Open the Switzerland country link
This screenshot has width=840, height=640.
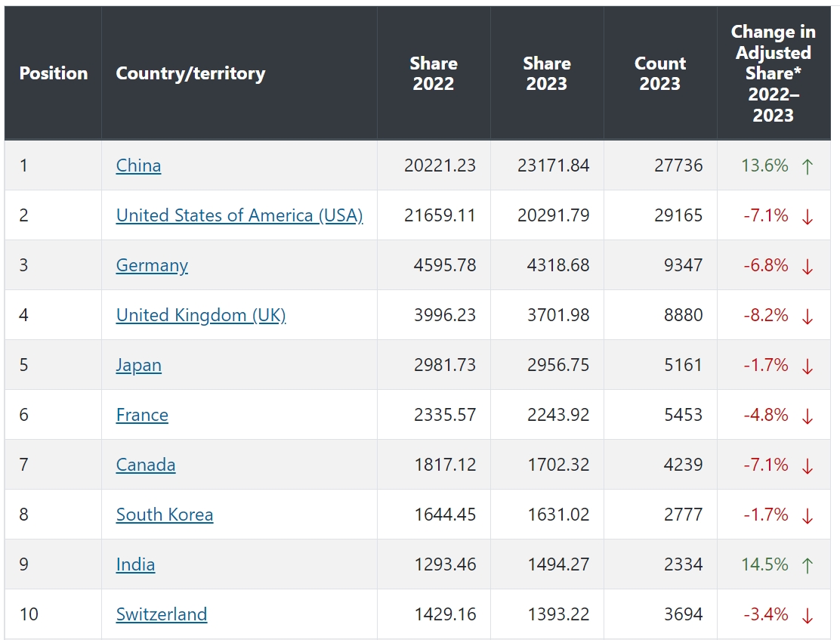pyautogui.click(x=162, y=614)
